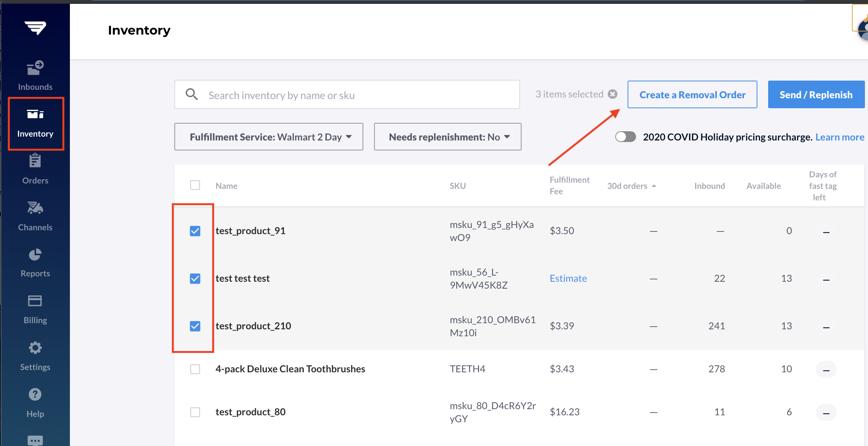
Task: Open the Channels sidebar icon
Action: point(35,207)
